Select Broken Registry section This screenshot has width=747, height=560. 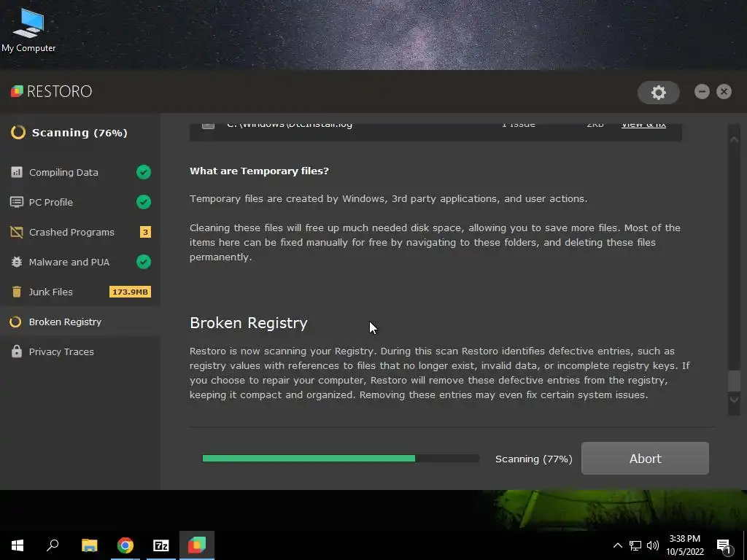[80, 322]
